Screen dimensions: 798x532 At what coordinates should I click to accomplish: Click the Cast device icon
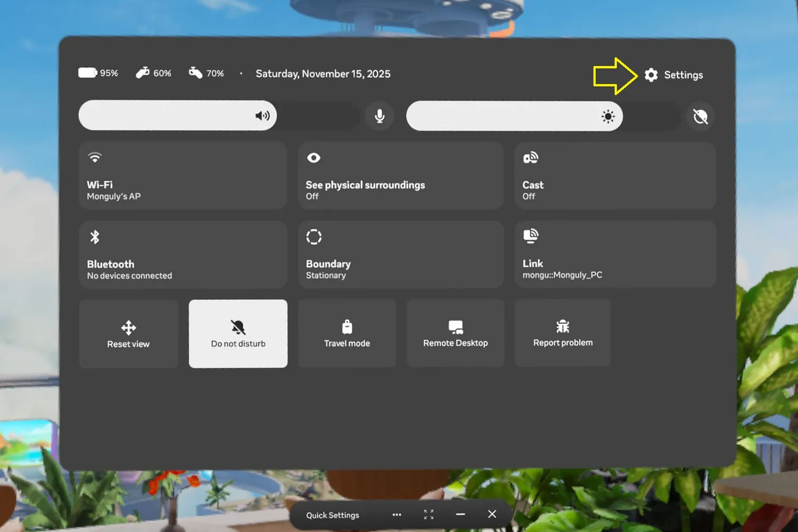point(530,157)
